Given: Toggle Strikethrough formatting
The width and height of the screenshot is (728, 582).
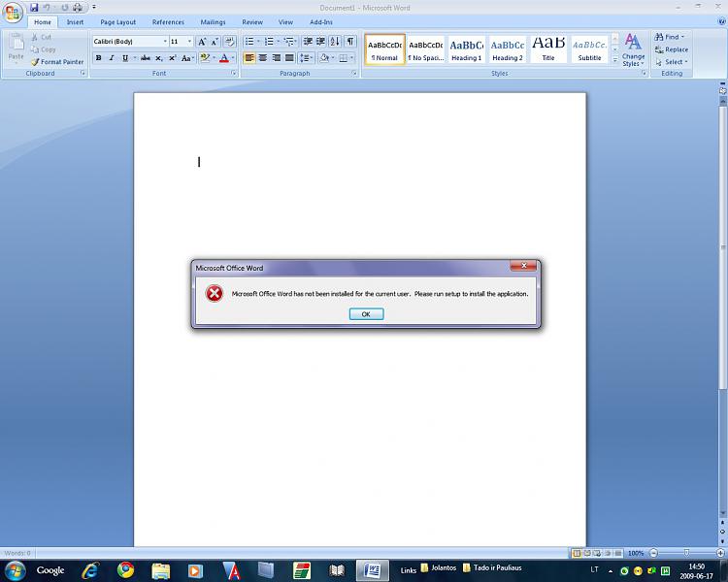Looking at the screenshot, I should (x=146, y=58).
